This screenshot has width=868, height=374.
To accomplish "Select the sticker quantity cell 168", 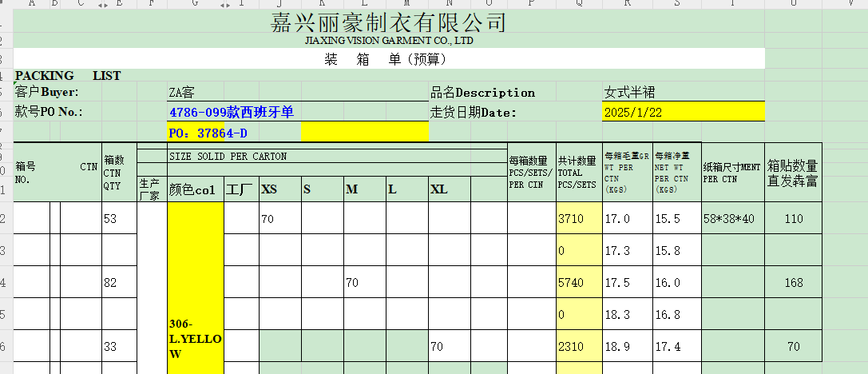I will click(793, 282).
